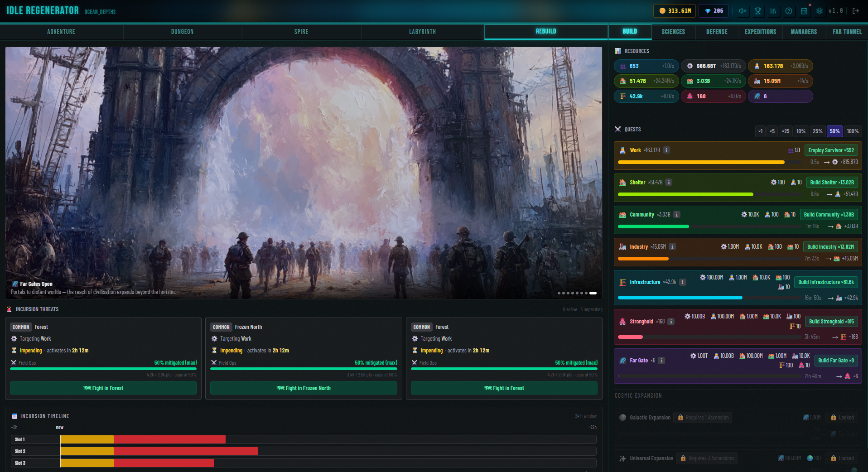Click the Work worker icon in quests

point(622,150)
